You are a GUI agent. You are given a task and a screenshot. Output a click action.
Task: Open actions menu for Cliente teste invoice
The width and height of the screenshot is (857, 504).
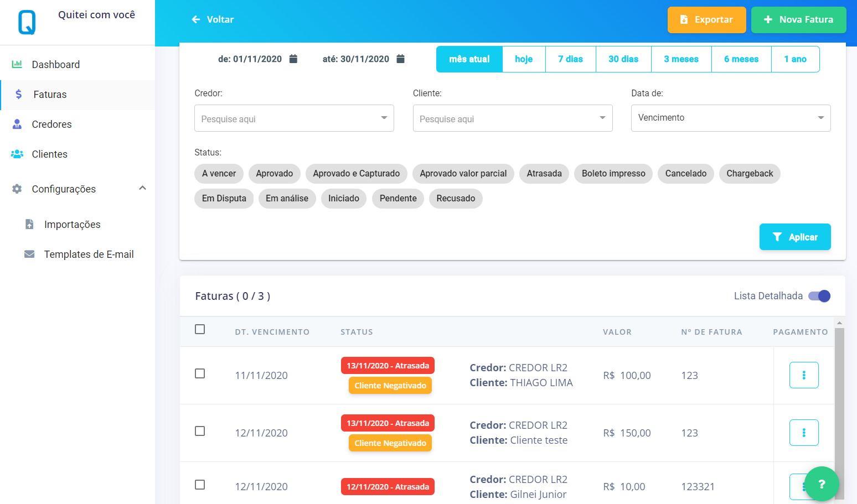pyautogui.click(x=804, y=433)
